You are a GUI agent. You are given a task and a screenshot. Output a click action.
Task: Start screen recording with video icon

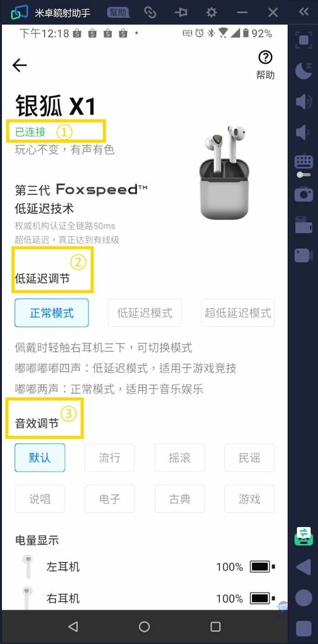304,255
